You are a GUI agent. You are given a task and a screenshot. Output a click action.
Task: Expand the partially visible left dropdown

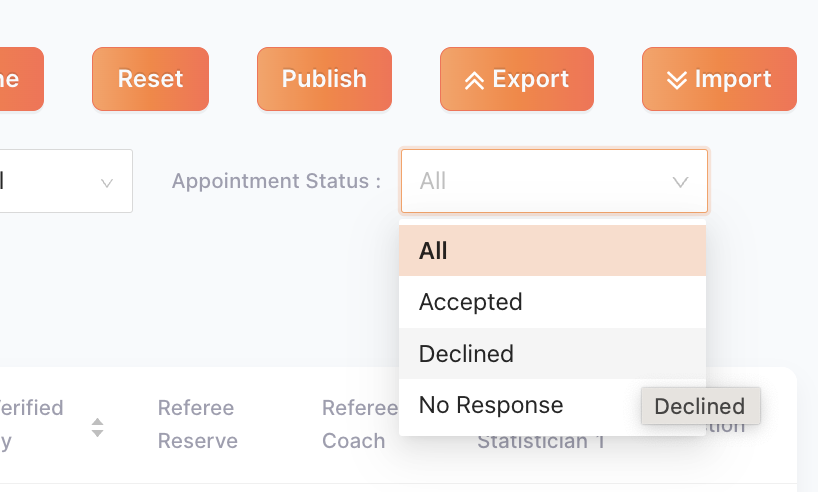(x=66, y=181)
